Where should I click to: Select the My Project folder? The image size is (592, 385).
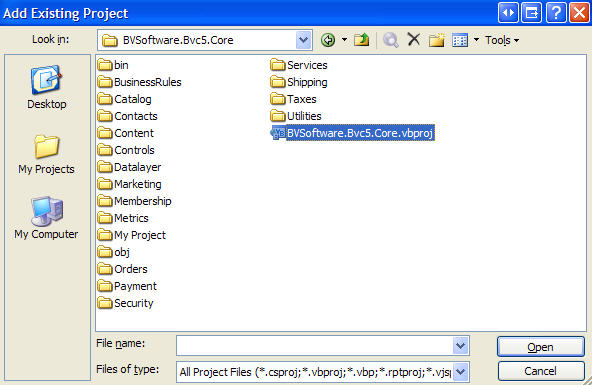(x=132, y=235)
